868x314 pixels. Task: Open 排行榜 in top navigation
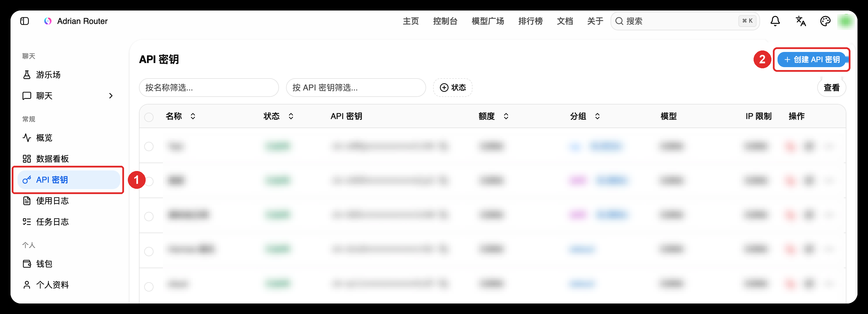point(530,21)
